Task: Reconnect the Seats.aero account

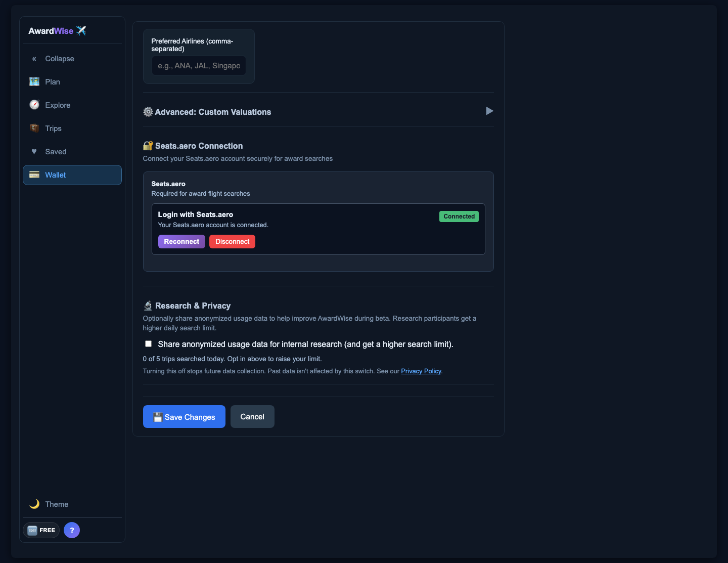Action: click(181, 241)
